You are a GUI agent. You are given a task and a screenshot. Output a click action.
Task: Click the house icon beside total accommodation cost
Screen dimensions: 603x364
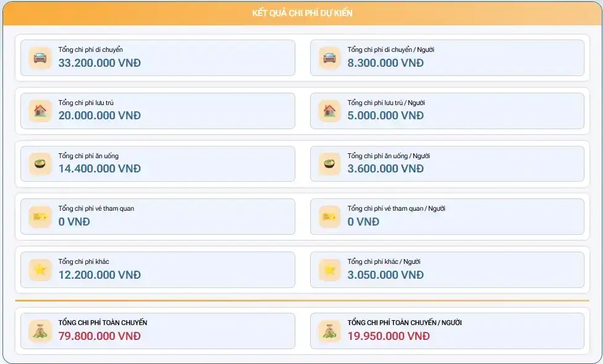pos(40,111)
